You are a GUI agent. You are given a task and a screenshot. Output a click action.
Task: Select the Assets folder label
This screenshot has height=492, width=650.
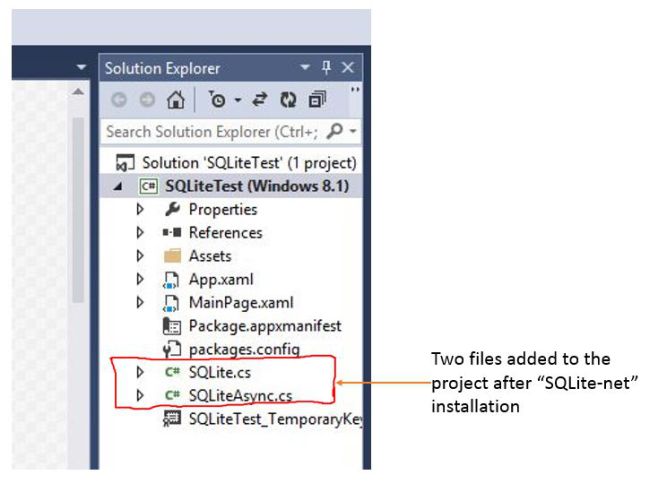pos(210,256)
